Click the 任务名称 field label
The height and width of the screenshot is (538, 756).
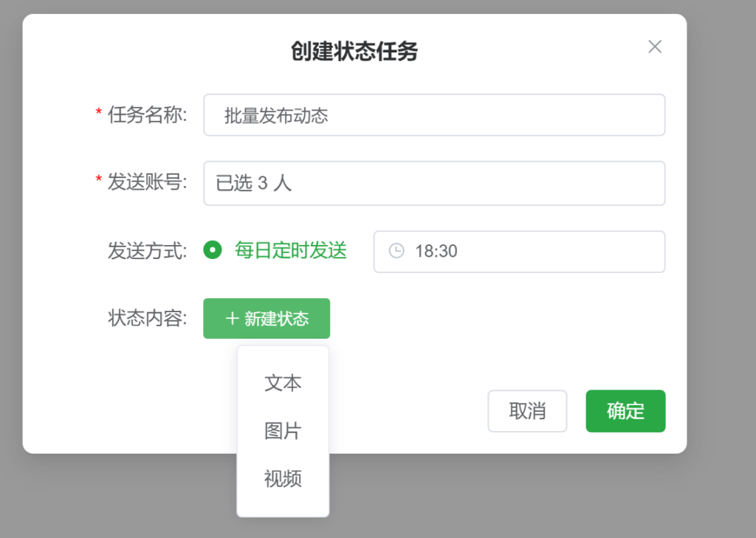coord(147,114)
